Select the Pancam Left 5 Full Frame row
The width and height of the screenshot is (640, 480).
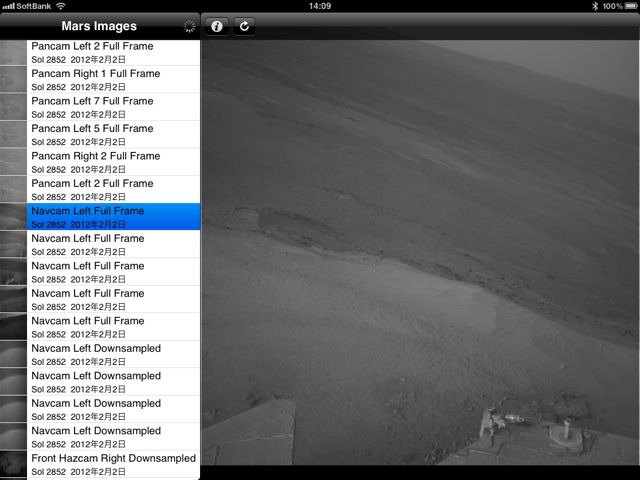[x=100, y=134]
